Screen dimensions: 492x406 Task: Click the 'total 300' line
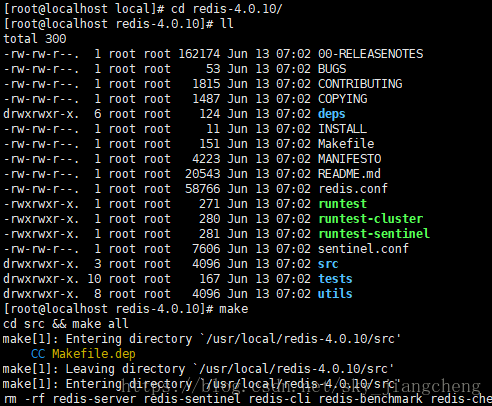pyautogui.click(x=35, y=39)
